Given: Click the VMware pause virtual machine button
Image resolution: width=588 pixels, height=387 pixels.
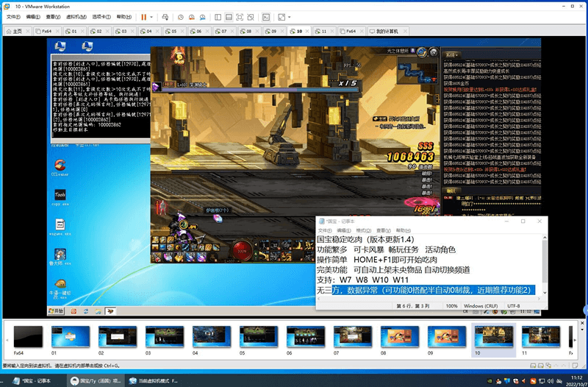Looking at the screenshot, I should [x=143, y=17].
